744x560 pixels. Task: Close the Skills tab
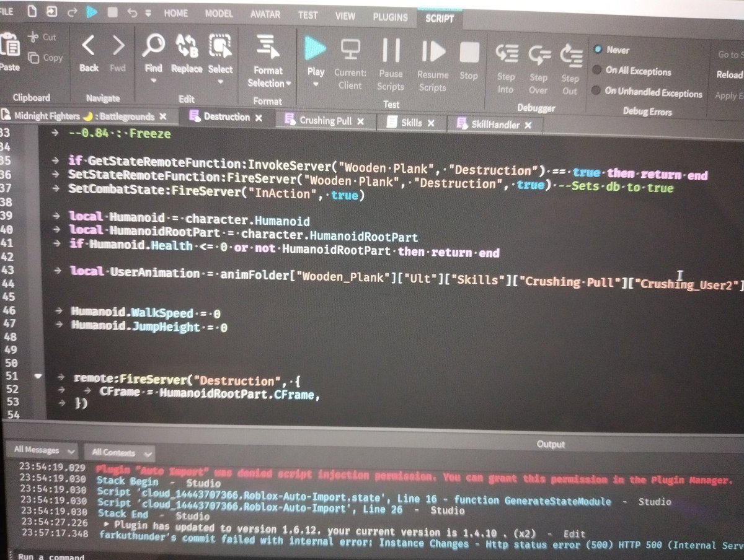(432, 124)
